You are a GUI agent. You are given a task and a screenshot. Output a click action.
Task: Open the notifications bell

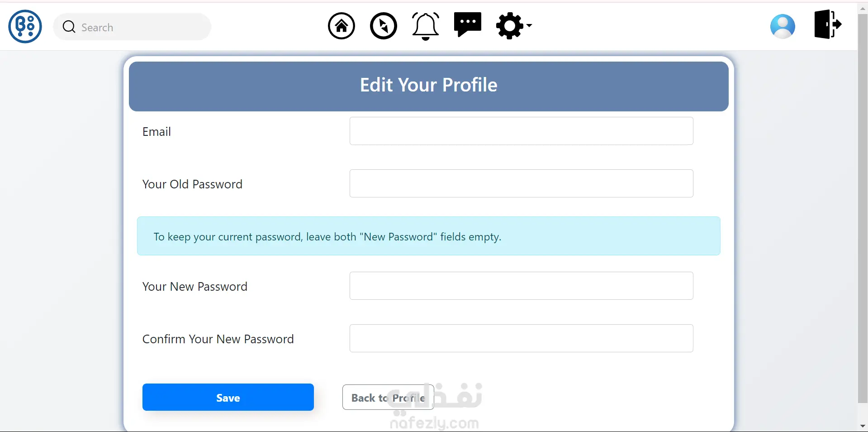[x=425, y=26]
